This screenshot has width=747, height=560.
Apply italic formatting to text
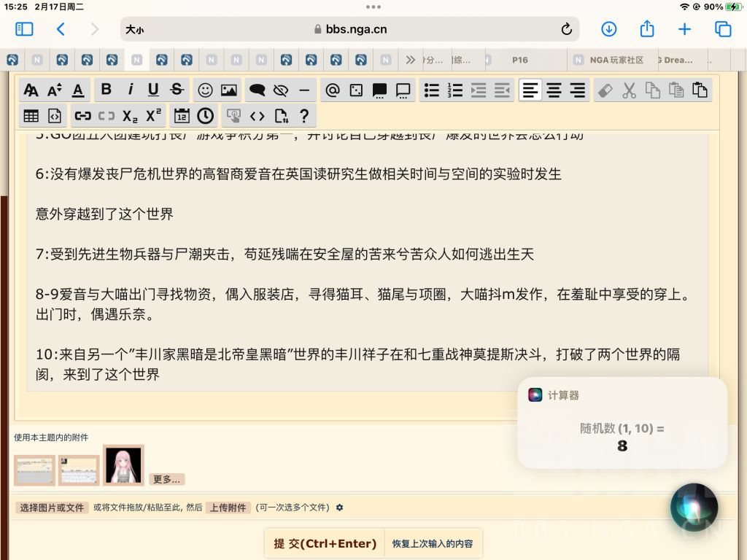click(130, 90)
